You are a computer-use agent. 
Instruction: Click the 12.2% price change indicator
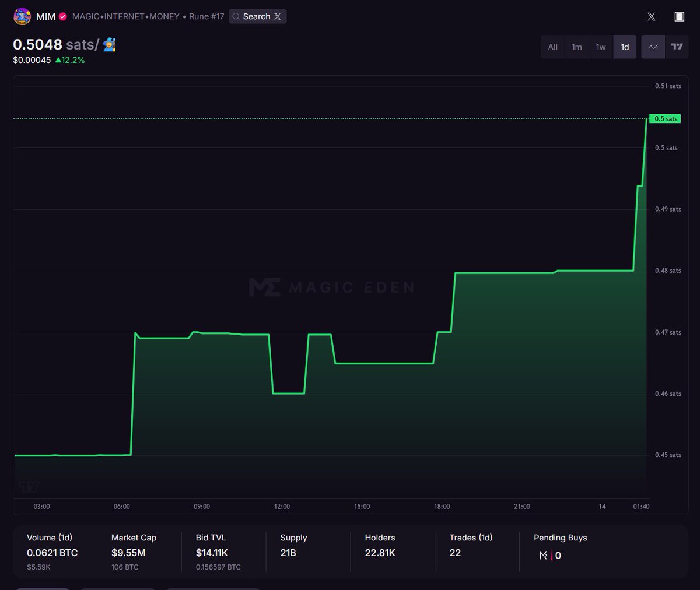[70, 60]
